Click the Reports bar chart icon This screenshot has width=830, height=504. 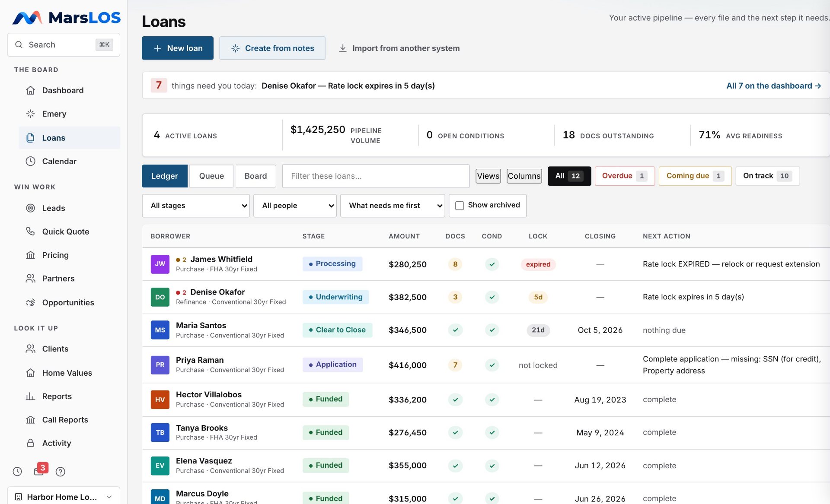[30, 396]
